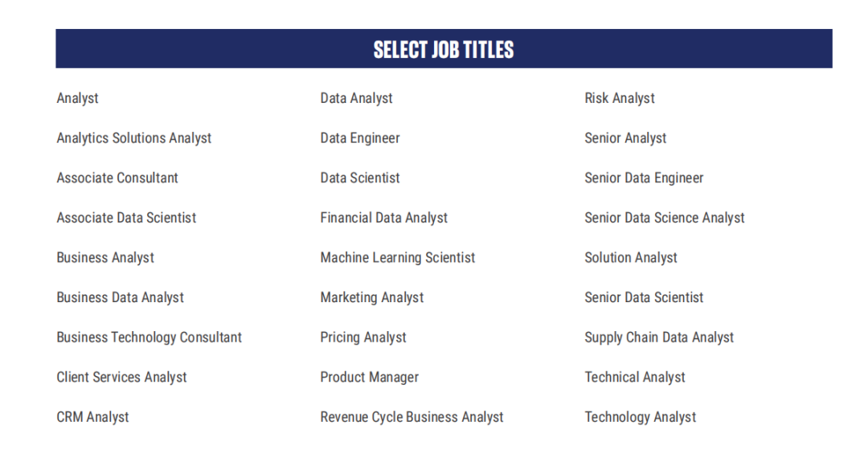This screenshot has height=450, width=868.
Task: Click Senior Data Engineer
Action: 644,178
